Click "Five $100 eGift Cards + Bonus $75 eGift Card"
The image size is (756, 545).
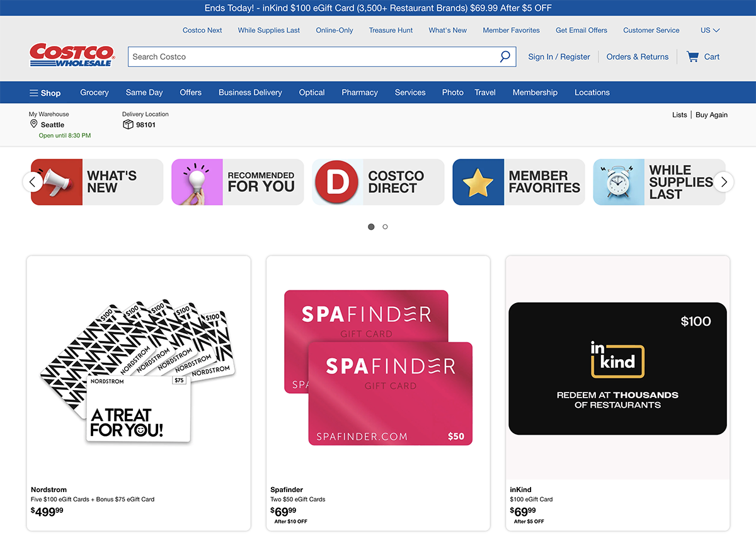93,499
